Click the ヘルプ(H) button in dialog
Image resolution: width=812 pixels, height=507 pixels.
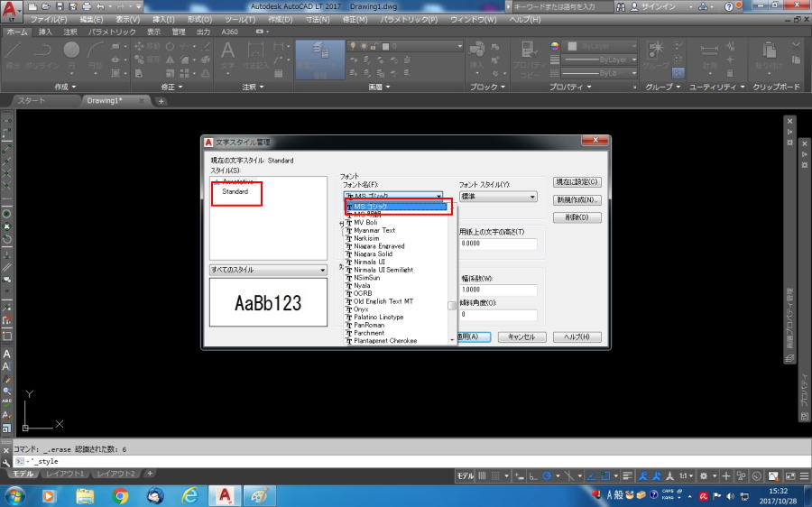[x=577, y=336]
